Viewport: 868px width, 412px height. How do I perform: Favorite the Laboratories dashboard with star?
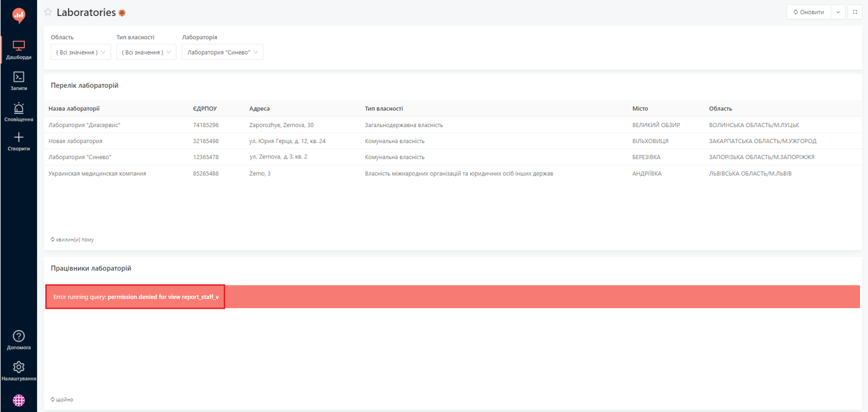point(48,12)
